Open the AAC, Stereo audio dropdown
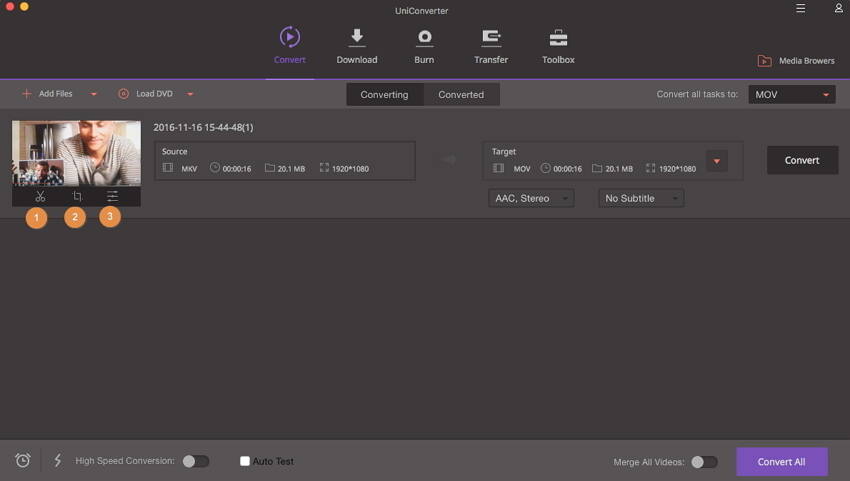The image size is (850, 481). point(531,198)
